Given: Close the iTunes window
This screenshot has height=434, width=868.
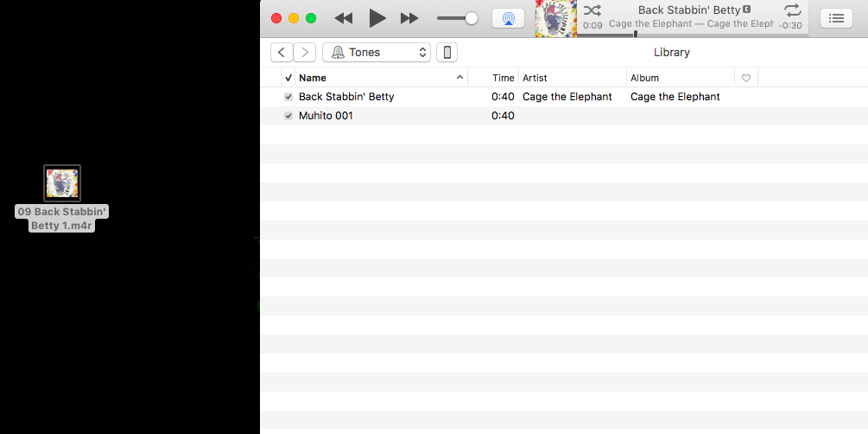Looking at the screenshot, I should 276,18.
